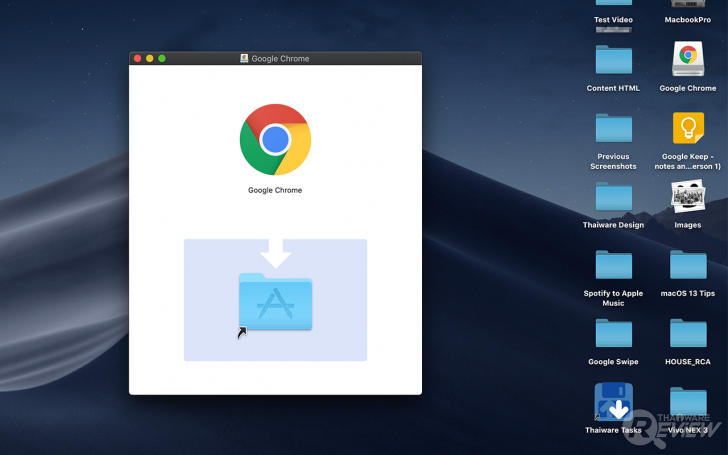Click the Test Video desktop label

click(x=613, y=20)
